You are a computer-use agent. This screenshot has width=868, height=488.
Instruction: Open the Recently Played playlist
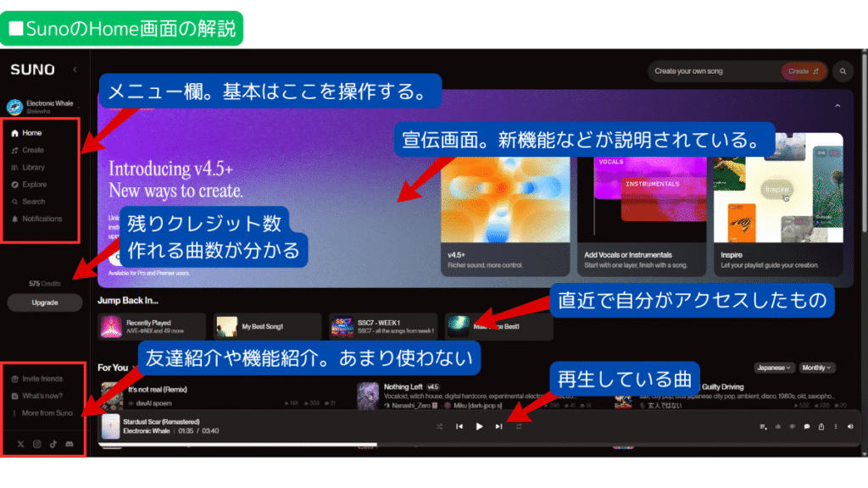click(152, 327)
